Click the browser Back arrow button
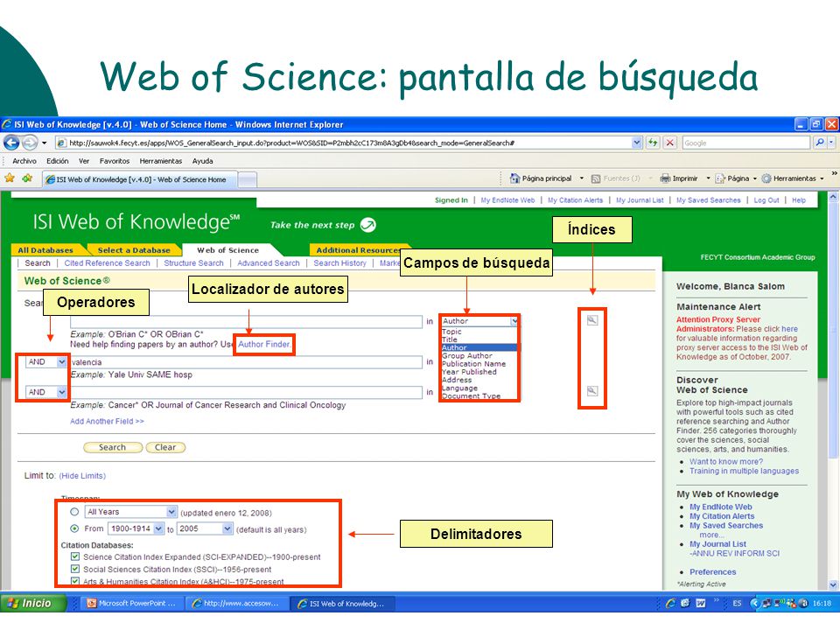 pos(11,143)
